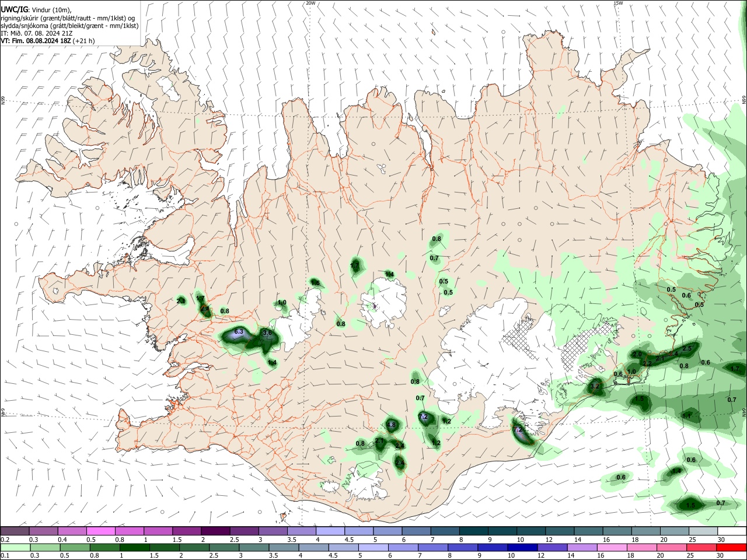Image resolution: width=747 pixels, height=560 pixels.
Task: Click the 15W longitude label
Action: 619,3
